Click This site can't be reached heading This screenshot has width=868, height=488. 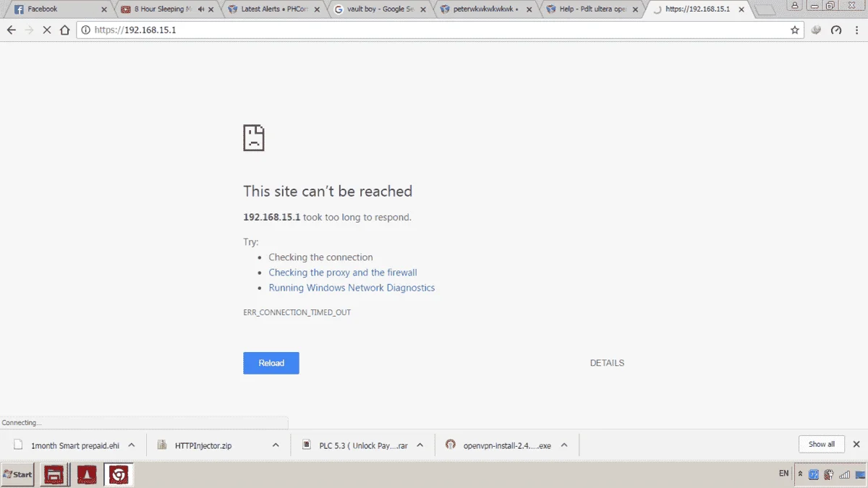pos(328,191)
